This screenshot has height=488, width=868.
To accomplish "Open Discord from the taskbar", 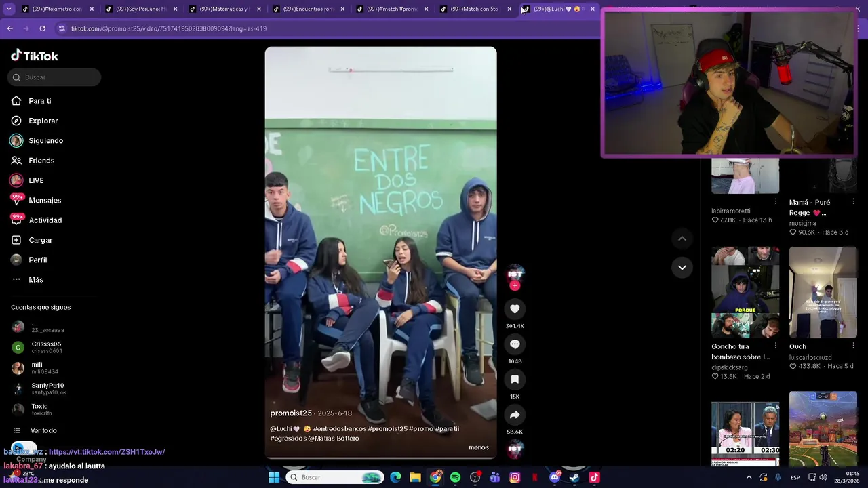I will tap(555, 477).
